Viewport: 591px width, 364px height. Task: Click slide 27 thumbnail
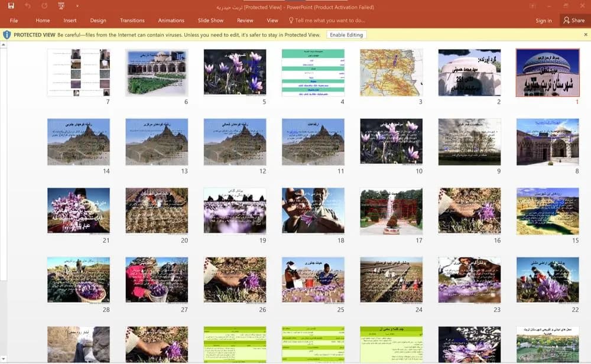157,280
